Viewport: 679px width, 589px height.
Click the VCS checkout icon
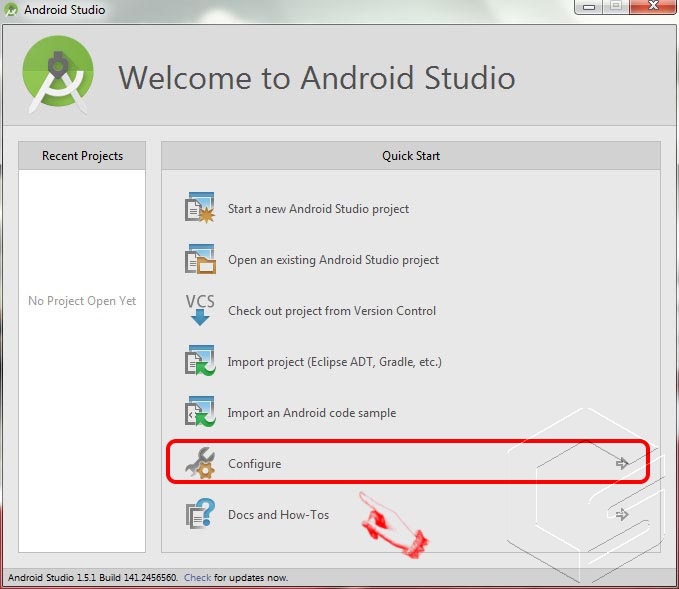pyautogui.click(x=200, y=310)
